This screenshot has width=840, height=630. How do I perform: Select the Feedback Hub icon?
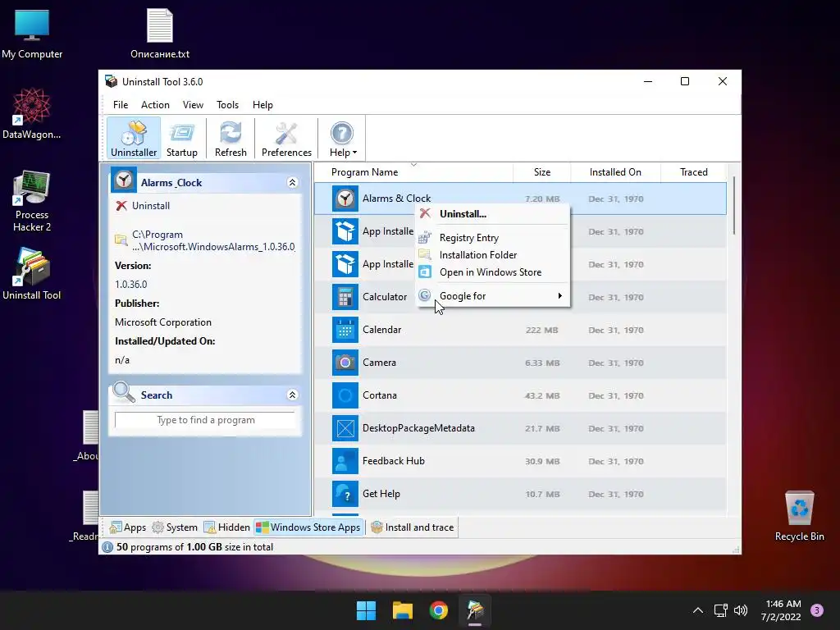pos(345,461)
